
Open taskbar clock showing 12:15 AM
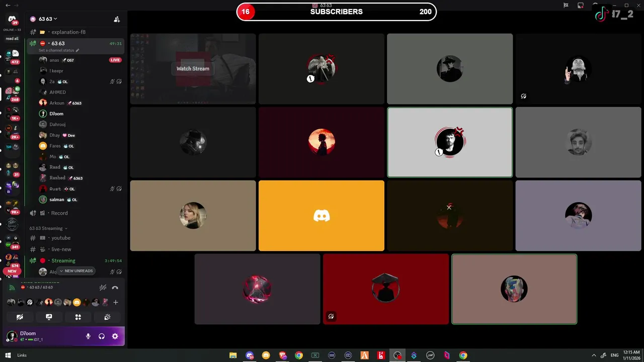631,355
